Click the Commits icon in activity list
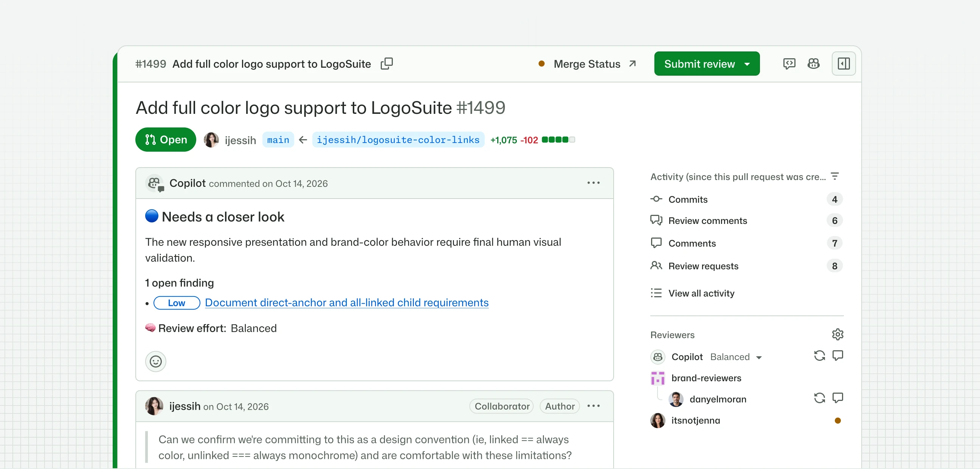Image resolution: width=980 pixels, height=469 pixels. coord(656,199)
